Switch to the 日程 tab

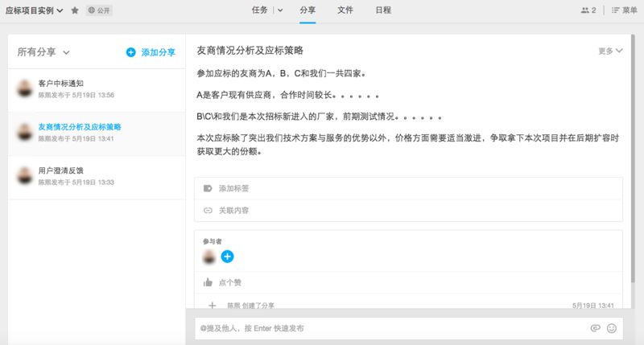coord(383,10)
